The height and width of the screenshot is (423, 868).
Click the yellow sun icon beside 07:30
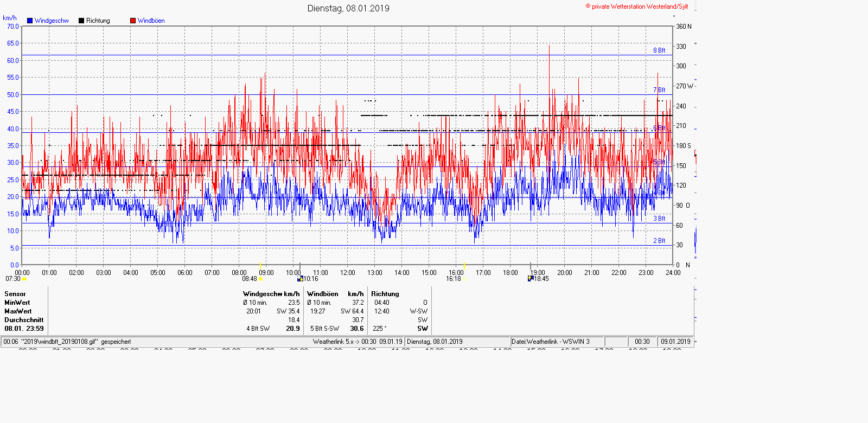[x=24, y=279]
